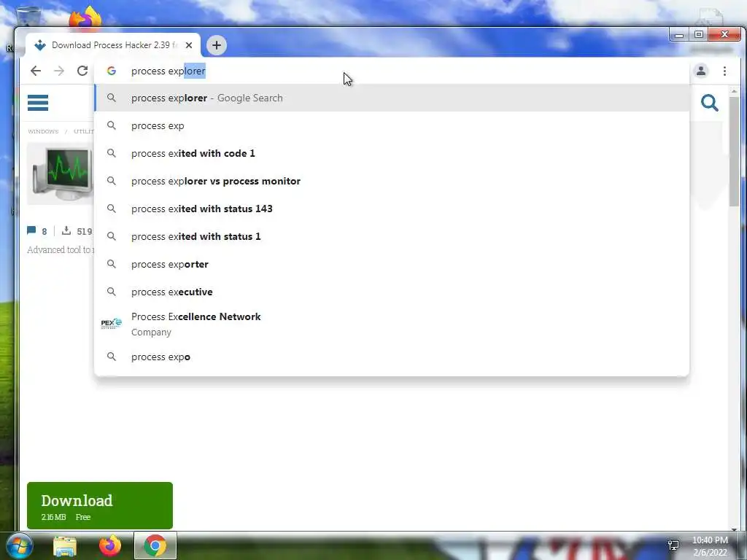Click the network tray icon
747x560 pixels.
[673, 545]
